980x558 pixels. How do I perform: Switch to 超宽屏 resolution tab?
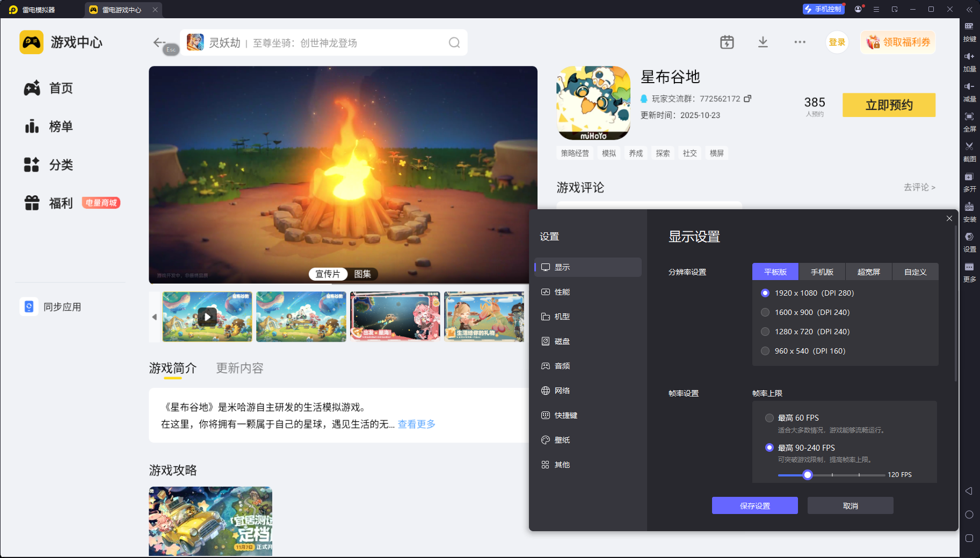(869, 272)
